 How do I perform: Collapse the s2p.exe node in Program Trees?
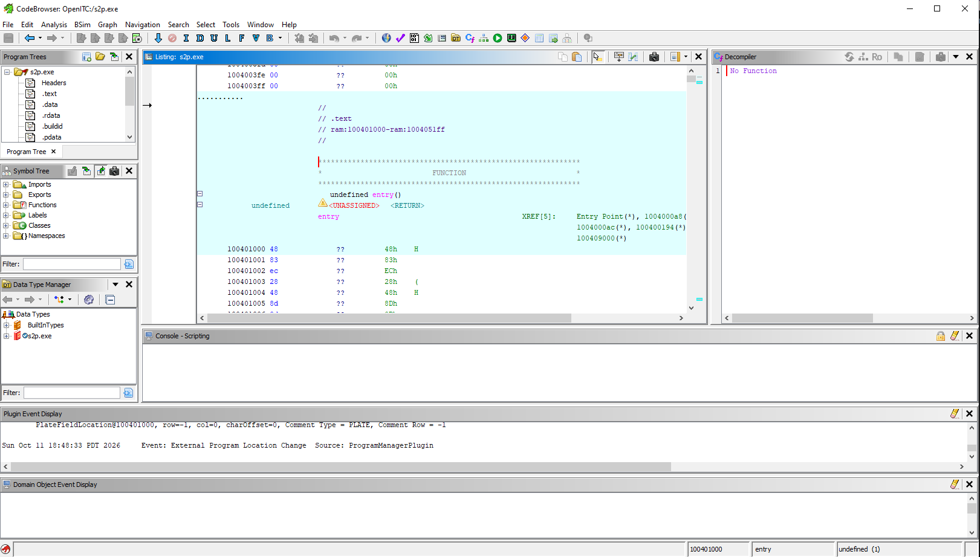coord(7,72)
